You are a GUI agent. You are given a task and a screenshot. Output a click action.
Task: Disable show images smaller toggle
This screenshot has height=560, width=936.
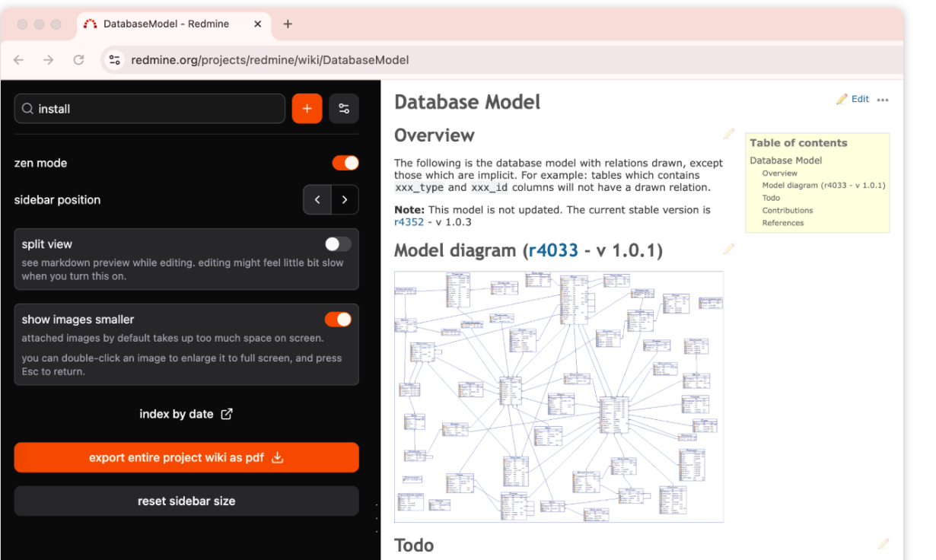point(338,319)
